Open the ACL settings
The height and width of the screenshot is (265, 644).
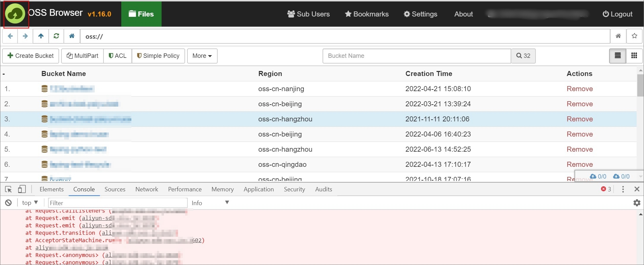click(118, 56)
